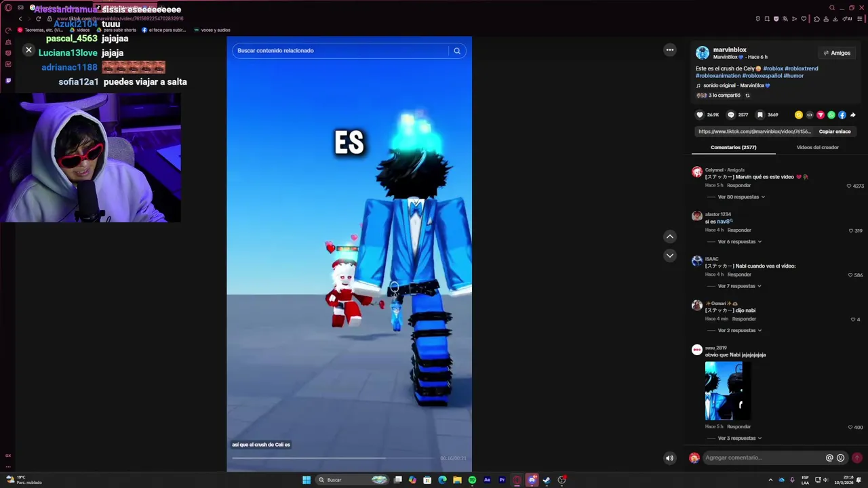Viewport: 868px width, 488px height.
Task: Expand 'Ver 2 respuestas' replies
Action: [739, 331]
